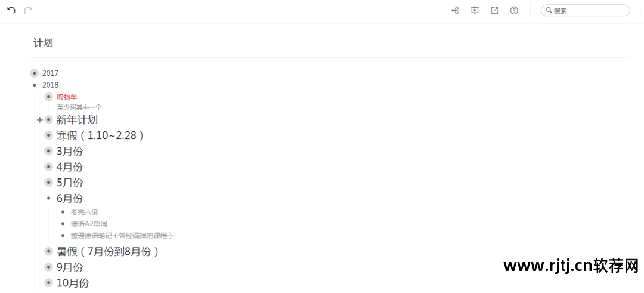Image resolution: width=644 pixels, height=293 pixels.
Task: Collapse the 6月份 bullet
Action: [49, 199]
